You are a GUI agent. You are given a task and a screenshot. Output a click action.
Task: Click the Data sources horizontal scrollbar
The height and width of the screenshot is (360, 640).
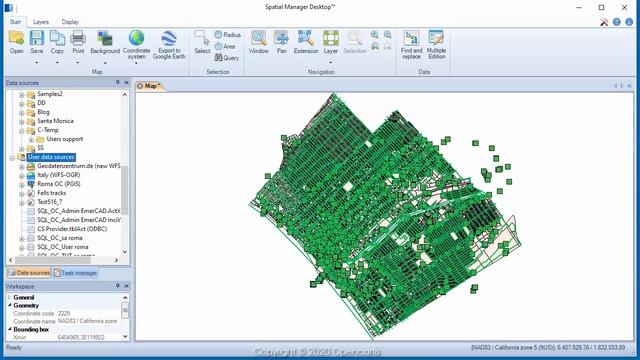tap(53, 260)
